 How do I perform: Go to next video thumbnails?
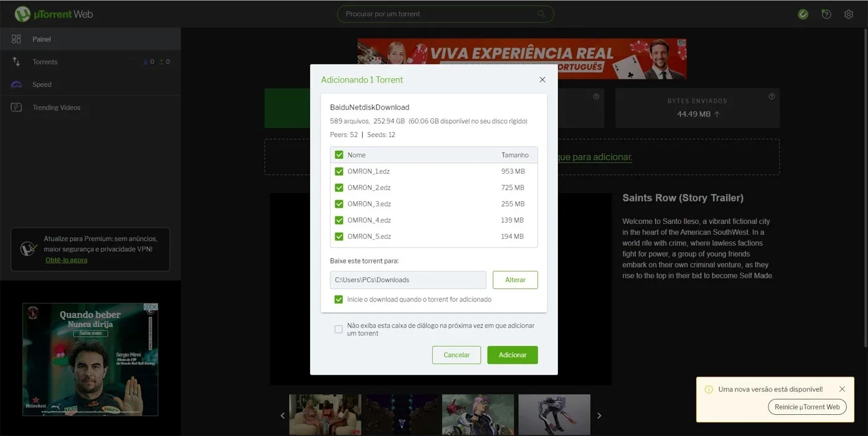click(x=599, y=416)
